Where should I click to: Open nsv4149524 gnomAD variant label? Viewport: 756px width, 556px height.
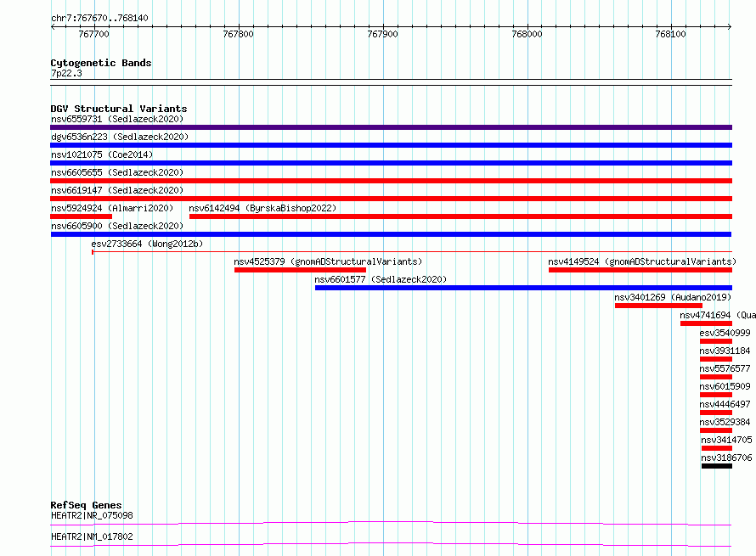pyautogui.click(x=642, y=261)
